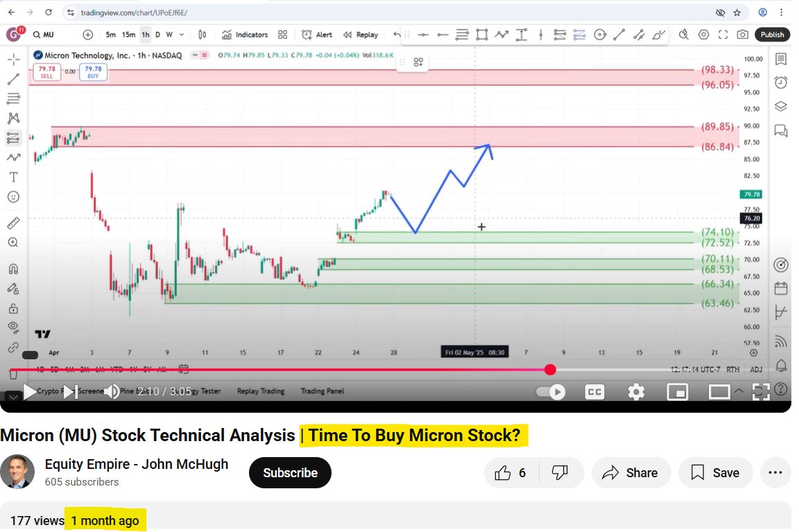Open the three-dot more actions menu
The image size is (799, 532).
775,473
